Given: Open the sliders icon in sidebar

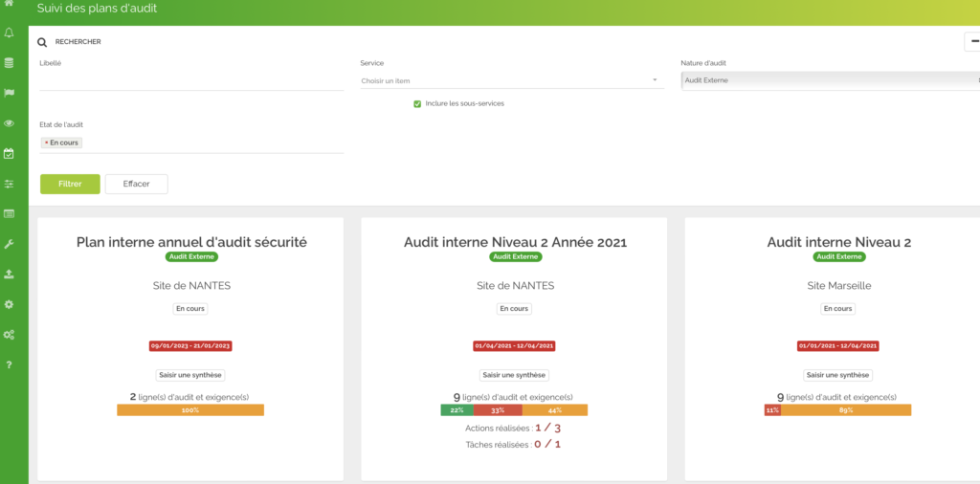Looking at the screenshot, I should pos(10,184).
